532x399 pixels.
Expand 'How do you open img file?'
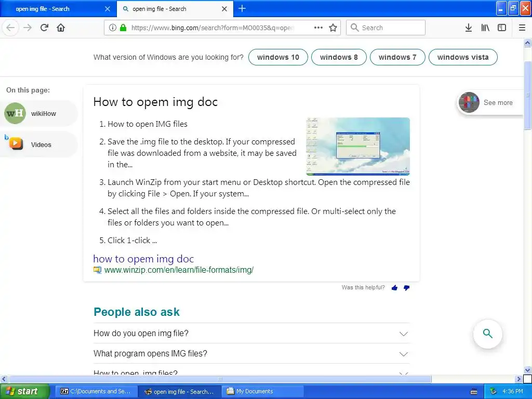(x=251, y=333)
